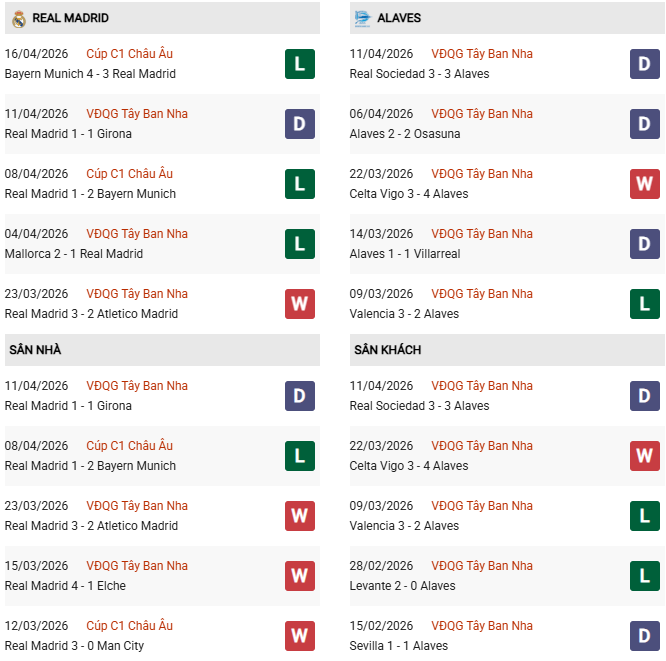Open the Cúp C1 Châu Âu link dated 12/03/2026

(x=129, y=626)
